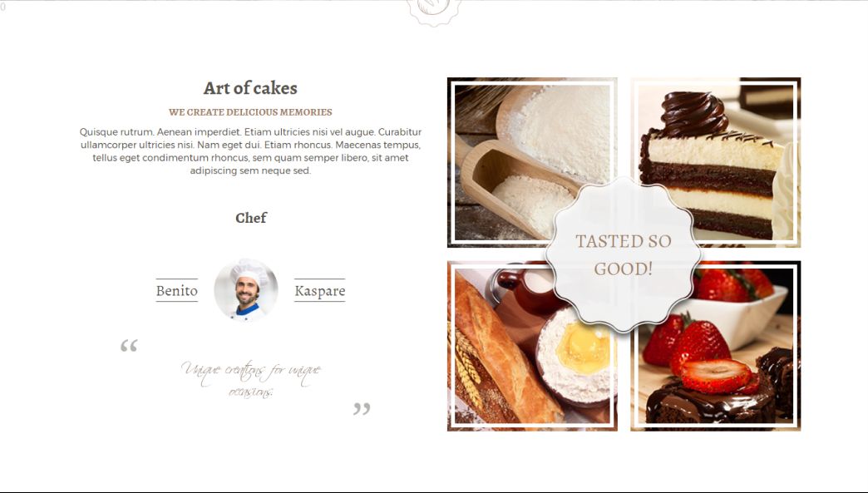Click the sliced strawberry on chocolate cake
868x493 pixels.
click(x=717, y=375)
